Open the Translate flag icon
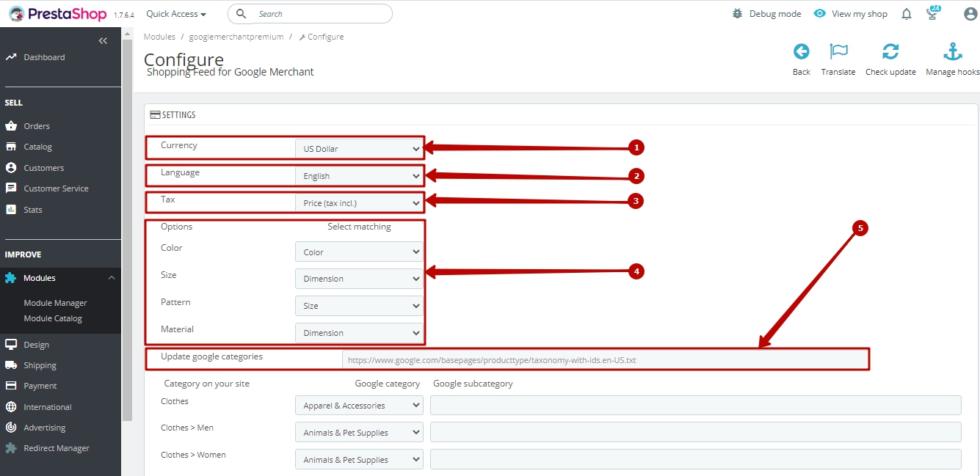 click(x=838, y=52)
